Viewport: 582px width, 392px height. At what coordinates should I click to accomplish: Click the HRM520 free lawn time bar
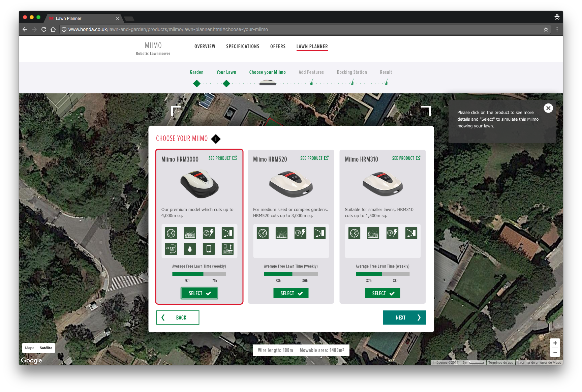point(291,274)
